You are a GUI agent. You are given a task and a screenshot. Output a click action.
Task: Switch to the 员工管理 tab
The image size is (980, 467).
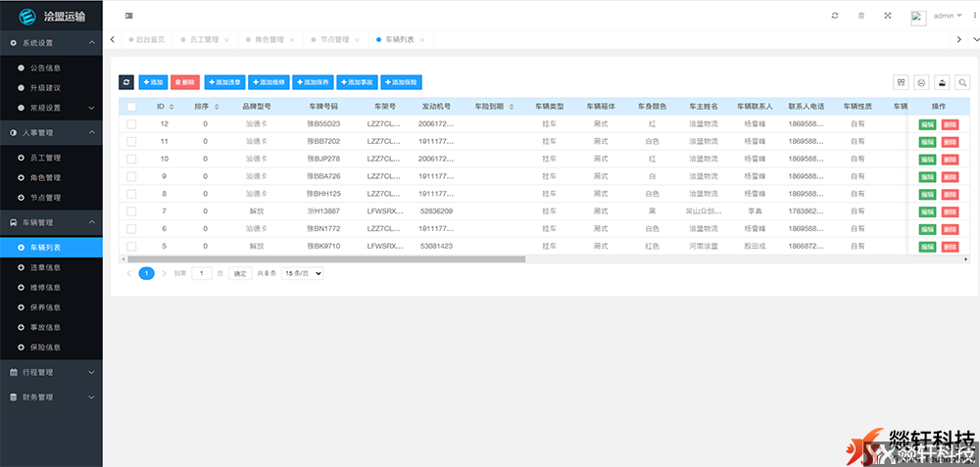207,40
